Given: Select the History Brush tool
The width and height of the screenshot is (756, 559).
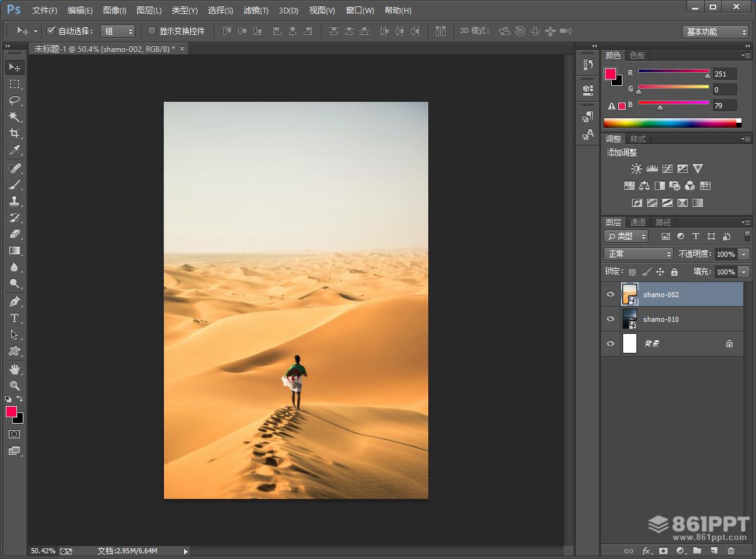Looking at the screenshot, I should click(15, 218).
